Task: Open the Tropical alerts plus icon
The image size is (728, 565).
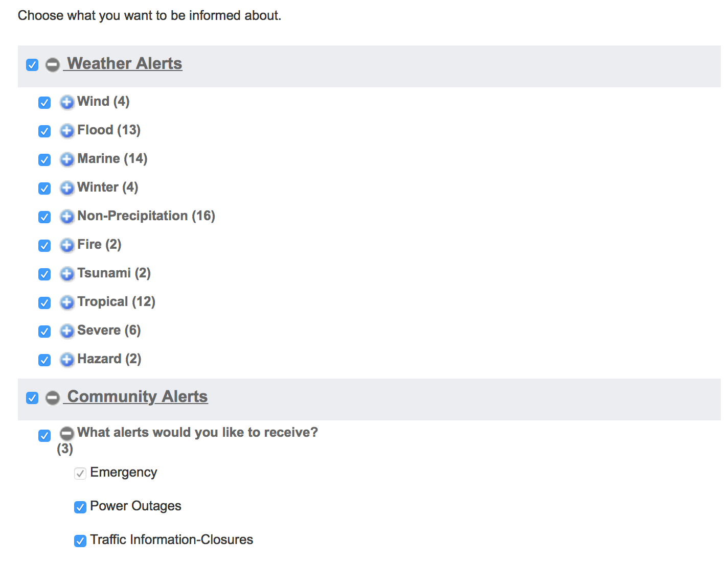Action: (67, 302)
